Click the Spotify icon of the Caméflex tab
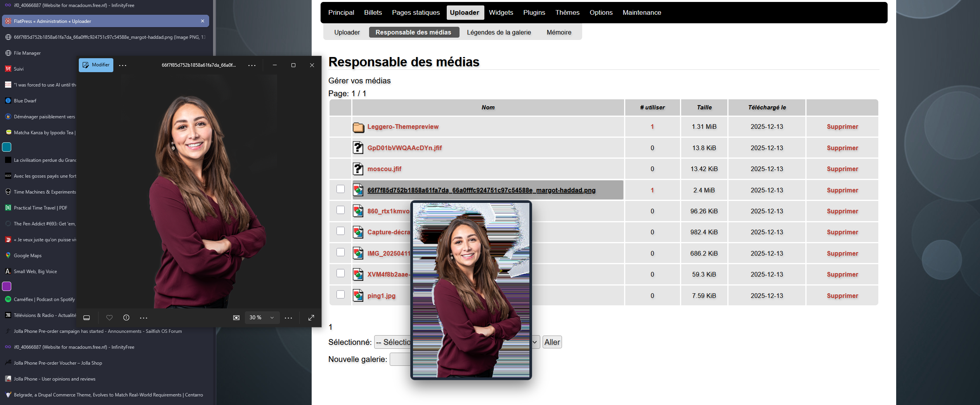 point(8,299)
